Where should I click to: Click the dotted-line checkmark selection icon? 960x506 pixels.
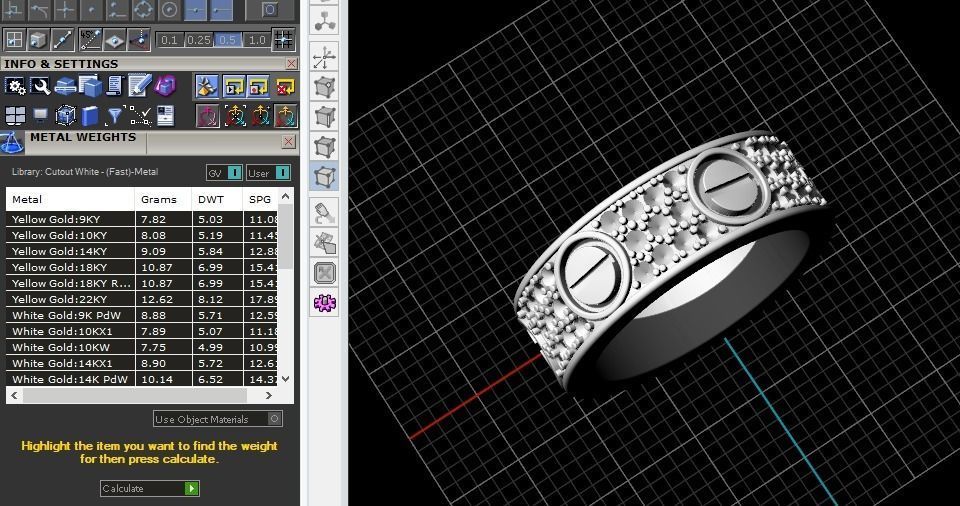tap(140, 116)
